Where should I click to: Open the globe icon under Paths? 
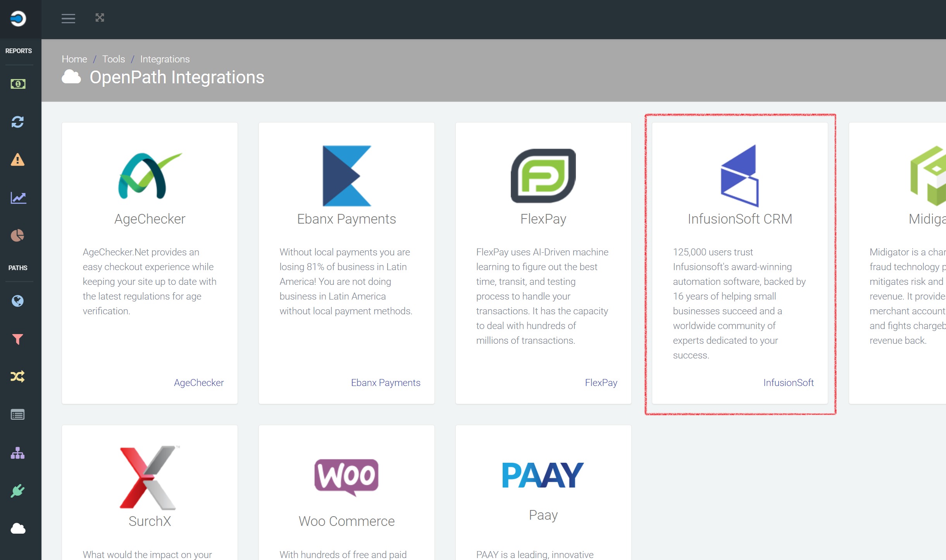pos(17,301)
